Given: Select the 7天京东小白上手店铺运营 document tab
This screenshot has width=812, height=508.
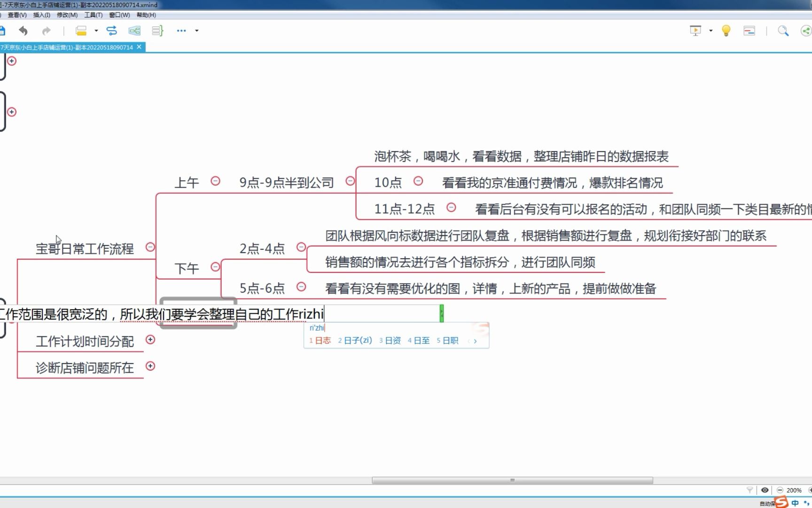Looking at the screenshot, I should coord(67,48).
